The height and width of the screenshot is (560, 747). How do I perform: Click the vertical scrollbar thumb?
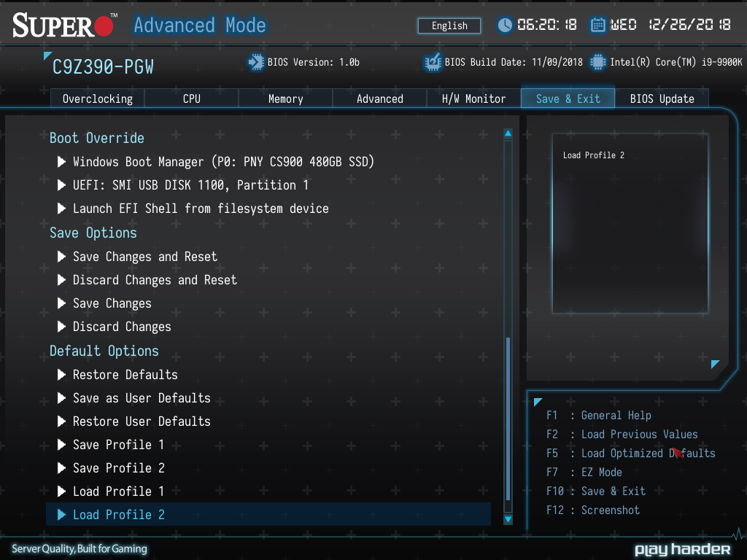click(x=508, y=419)
